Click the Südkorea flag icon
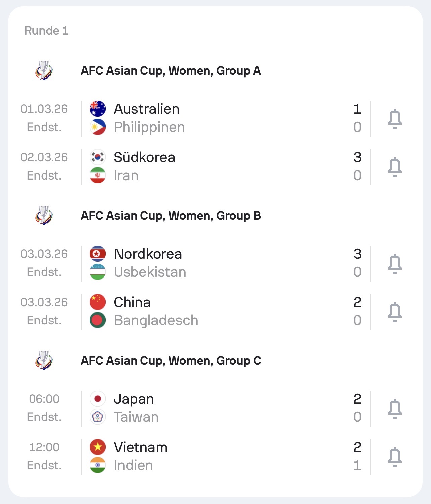The height and width of the screenshot is (504, 431). [x=98, y=157]
